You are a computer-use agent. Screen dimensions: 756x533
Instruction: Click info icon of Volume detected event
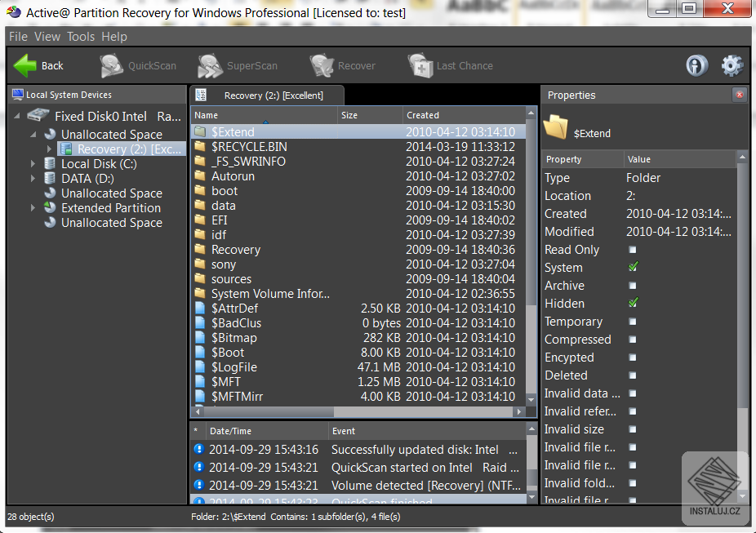tap(198, 485)
